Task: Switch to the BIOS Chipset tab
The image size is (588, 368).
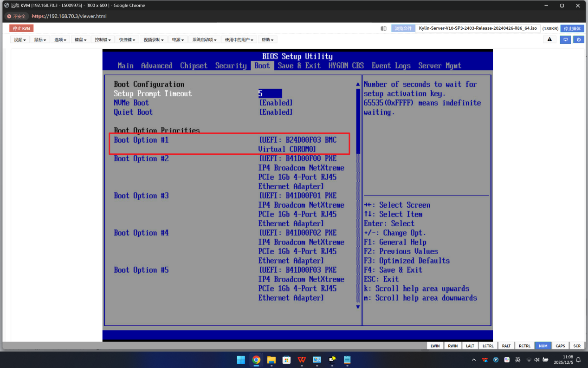Action: [194, 66]
